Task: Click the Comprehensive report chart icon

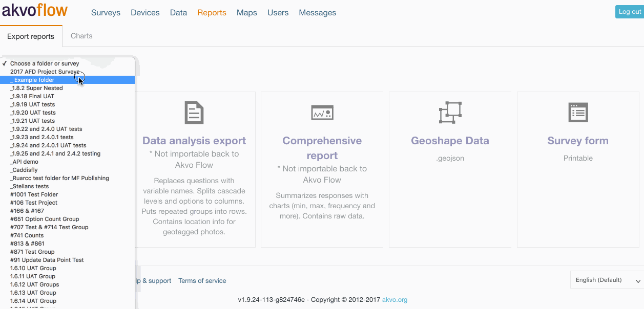Action: pyautogui.click(x=322, y=113)
